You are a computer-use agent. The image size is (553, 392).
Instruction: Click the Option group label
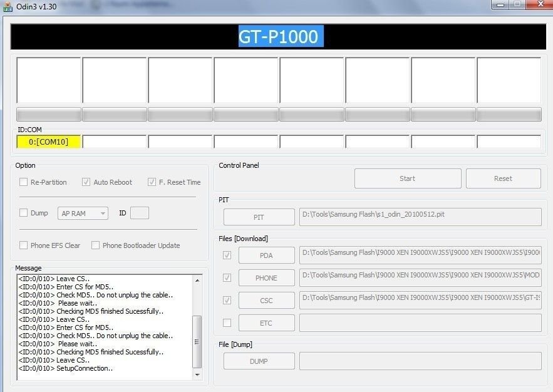click(x=25, y=165)
